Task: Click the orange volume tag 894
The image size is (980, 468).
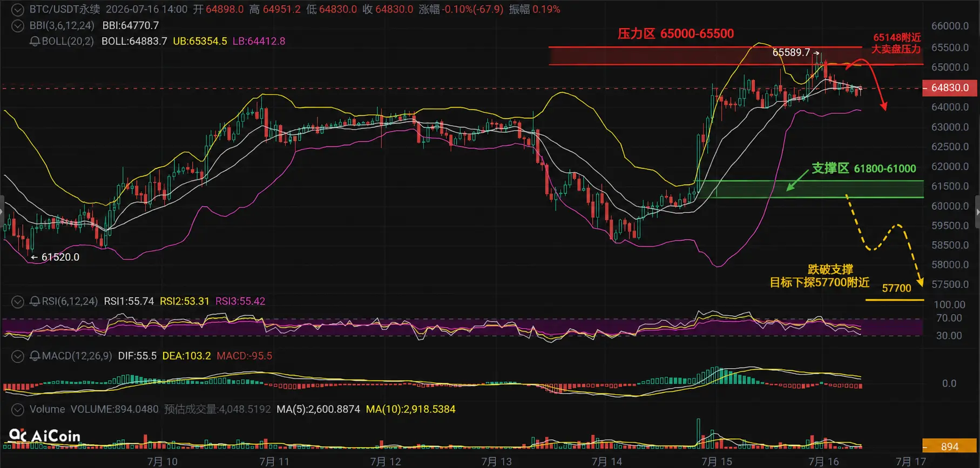Action: click(x=950, y=446)
